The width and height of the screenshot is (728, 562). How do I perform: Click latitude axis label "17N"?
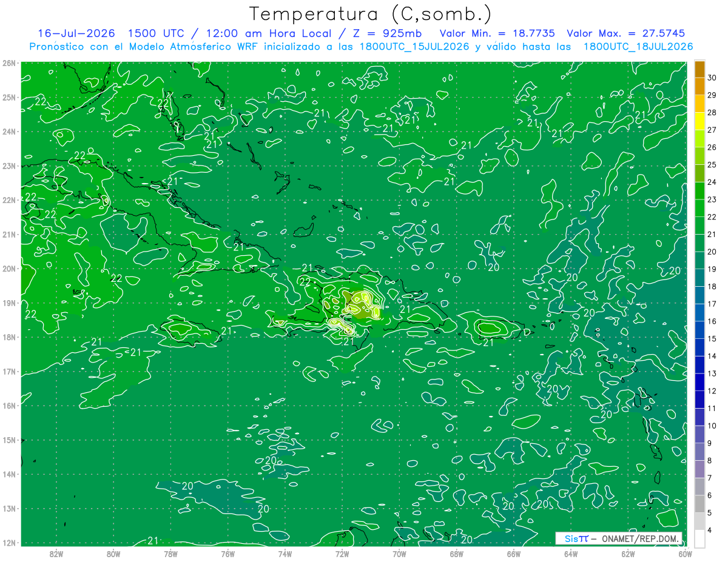[8, 371]
